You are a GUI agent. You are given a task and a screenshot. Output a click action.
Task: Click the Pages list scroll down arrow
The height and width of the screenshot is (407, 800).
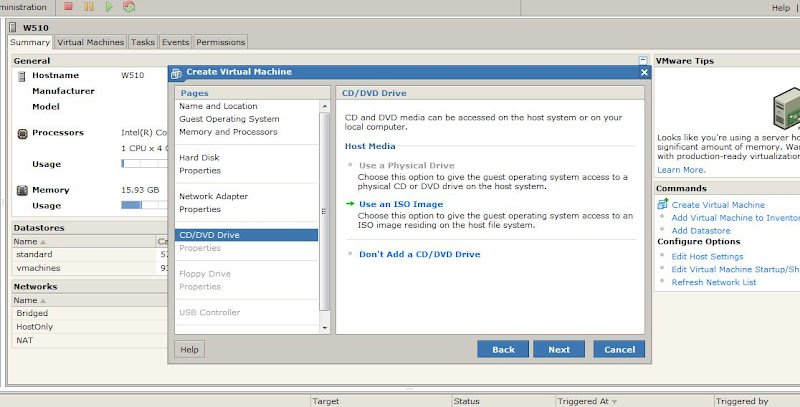click(x=324, y=328)
